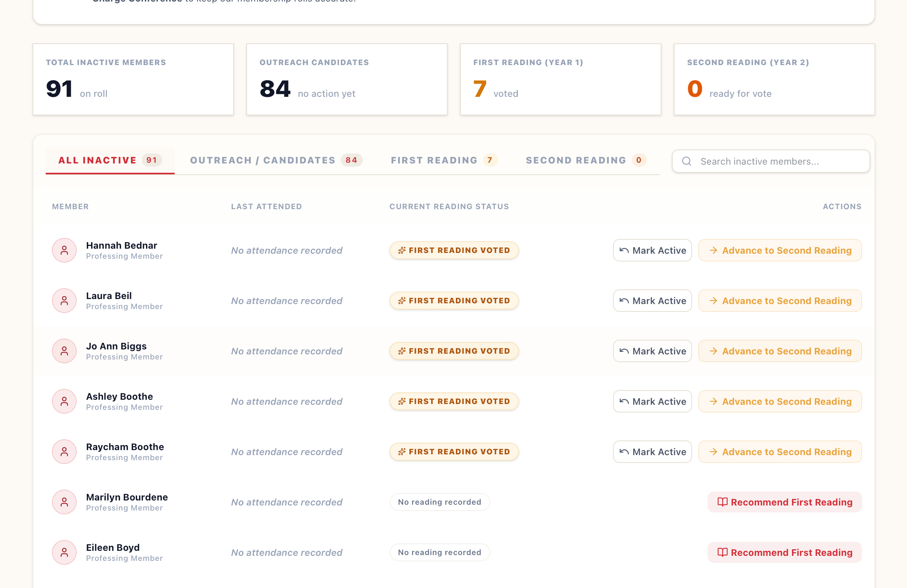Screen dimensions: 907x588
Task: Click right-arrow icon in Ashley Boothe's Advance button
Action: pyautogui.click(x=713, y=401)
